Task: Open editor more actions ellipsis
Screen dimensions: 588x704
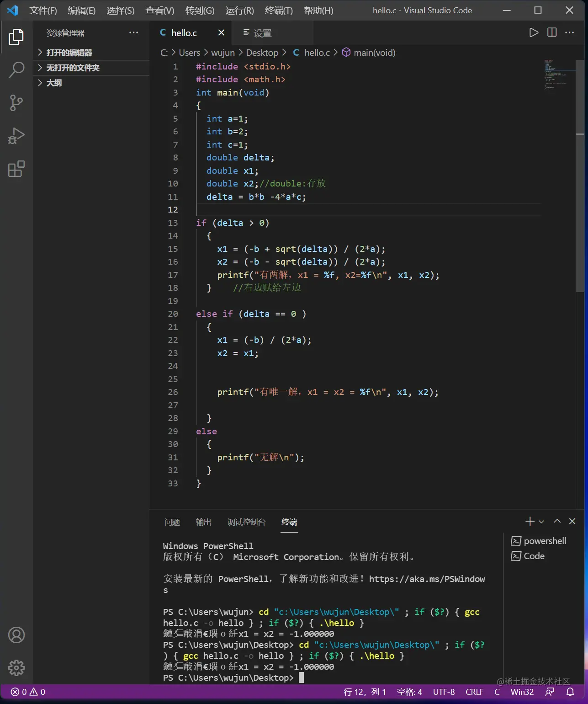Action: [569, 32]
